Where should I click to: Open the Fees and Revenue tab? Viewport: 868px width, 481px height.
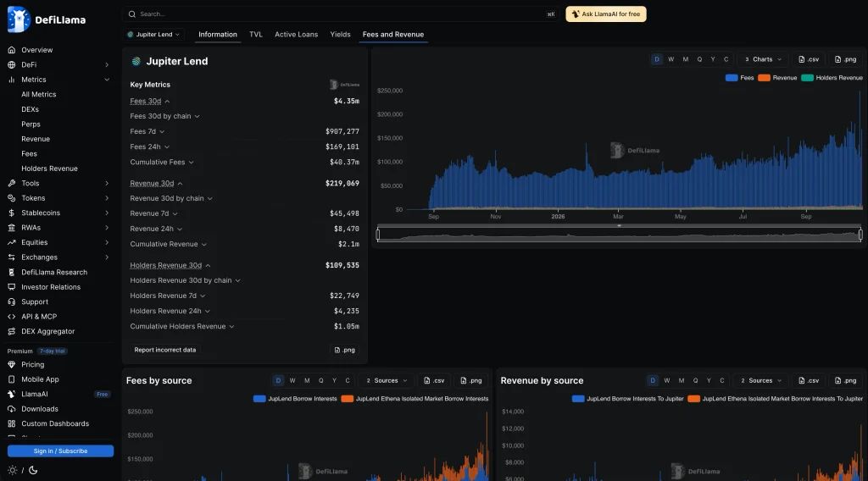point(393,34)
